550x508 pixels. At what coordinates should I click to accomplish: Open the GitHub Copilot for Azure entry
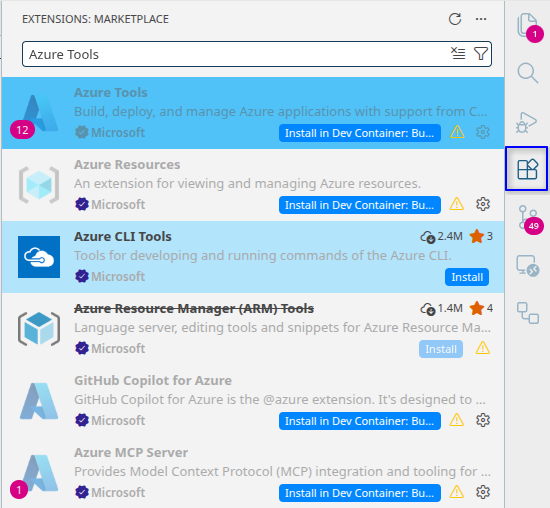tap(253, 401)
